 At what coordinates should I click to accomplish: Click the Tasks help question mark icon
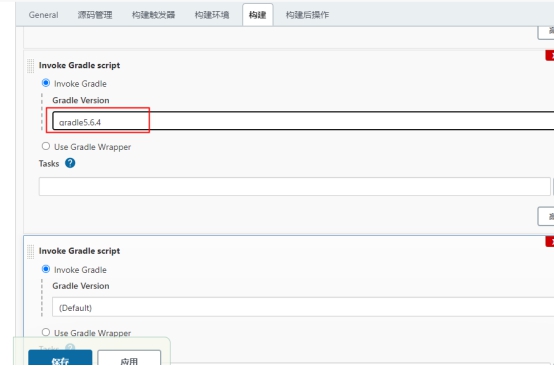(70, 163)
